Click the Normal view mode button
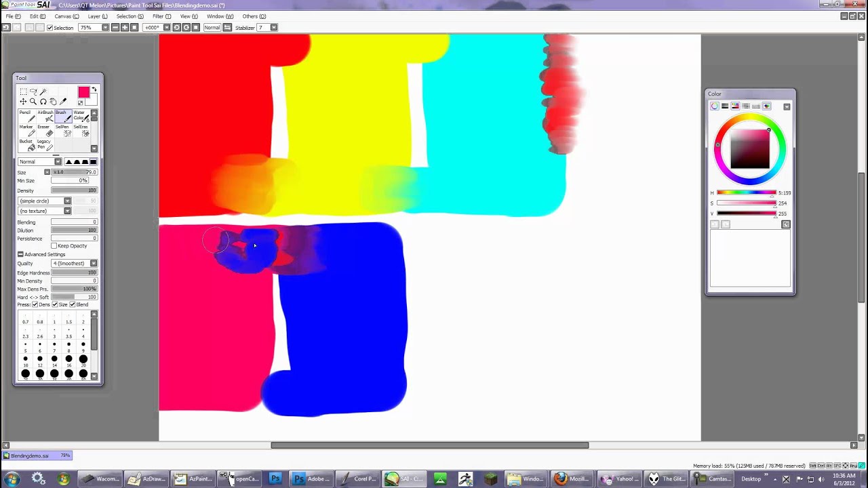Image resolution: width=868 pixels, height=488 pixels. pyautogui.click(x=212, y=28)
